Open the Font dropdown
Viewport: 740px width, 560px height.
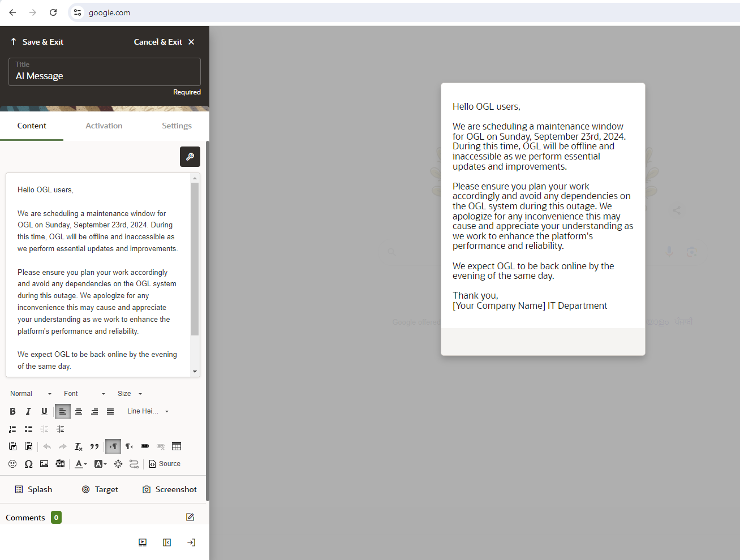click(84, 394)
